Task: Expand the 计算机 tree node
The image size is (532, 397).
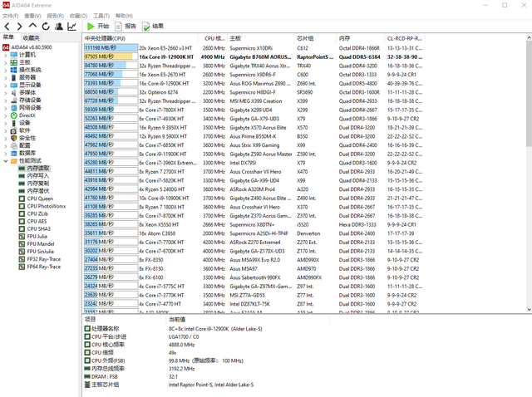Action: click(x=6, y=55)
